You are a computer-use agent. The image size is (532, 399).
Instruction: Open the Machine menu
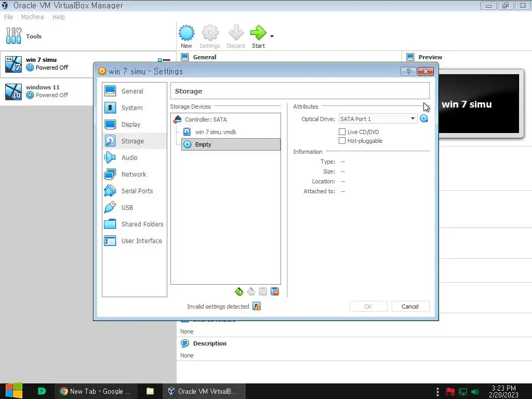point(33,17)
